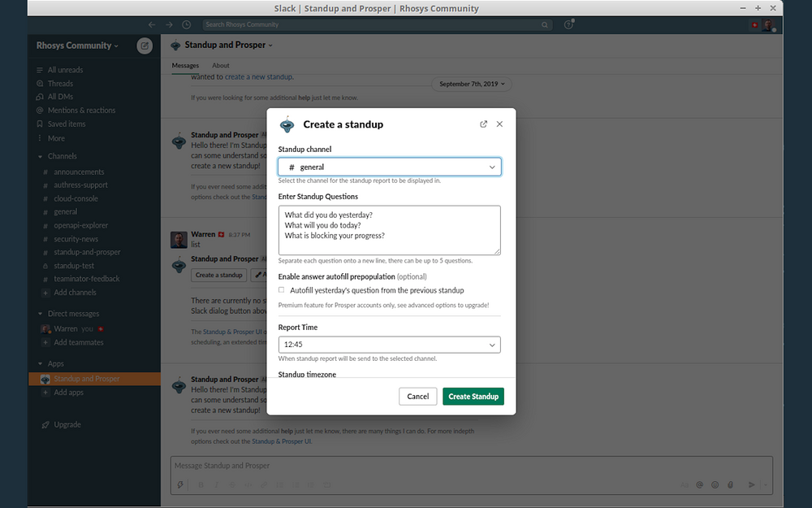Click the send message arrow icon
The image size is (812, 508).
tap(751, 485)
